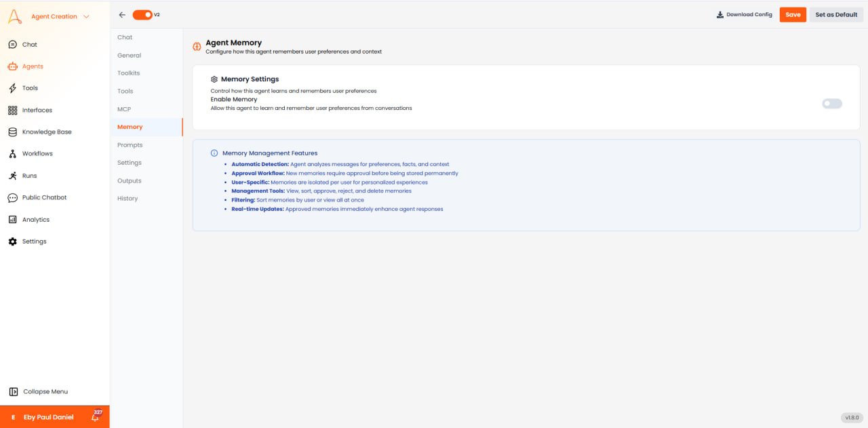This screenshot has width=868, height=428.
Task: Open the Eby Paul Daniel profile
Action: point(48,417)
